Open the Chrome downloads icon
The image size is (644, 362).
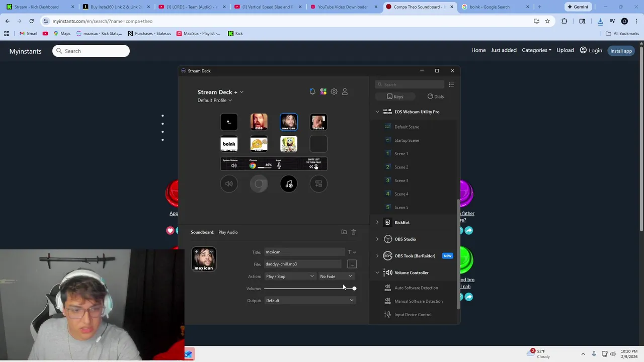(x=600, y=21)
